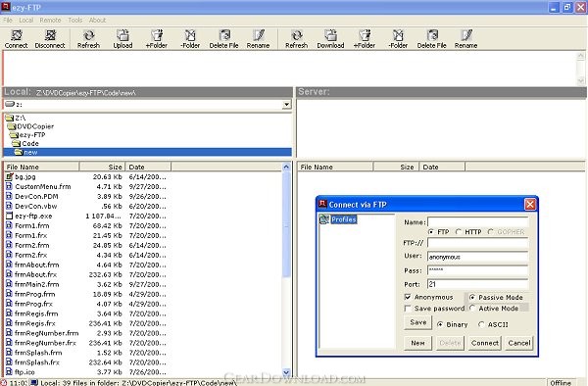Screen dimensions: 588x386
Task: Add a local folder with +Folder
Action: (x=157, y=39)
